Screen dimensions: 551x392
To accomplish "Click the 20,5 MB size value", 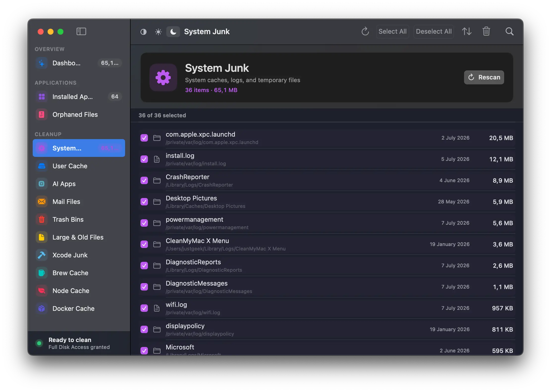I will coord(501,138).
